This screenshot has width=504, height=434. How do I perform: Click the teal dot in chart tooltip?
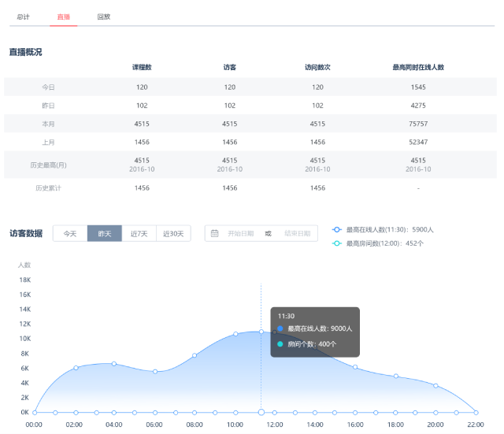[280, 344]
